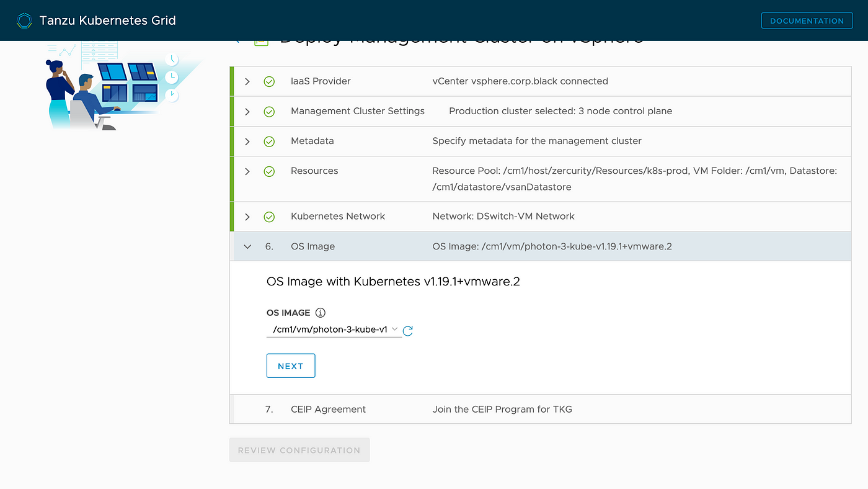Click the Resource Pool summary text
The width and height of the screenshot is (868, 489).
click(635, 179)
